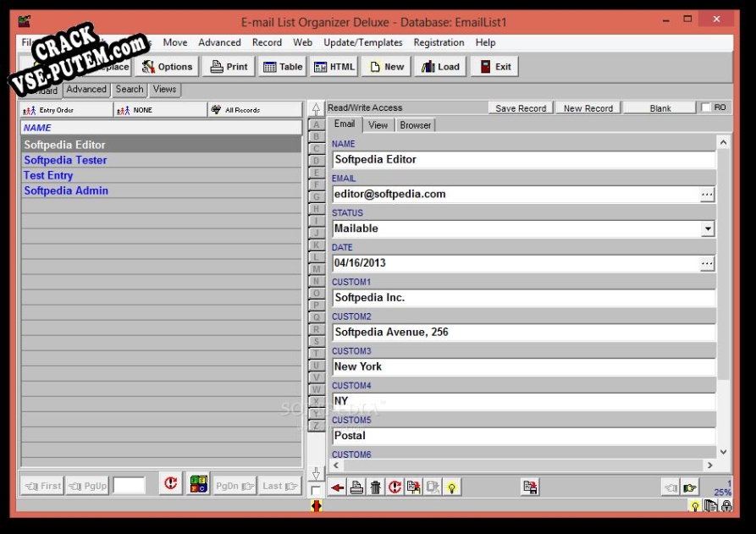Switch to the Advanced tab under toolbar

pyautogui.click(x=86, y=89)
